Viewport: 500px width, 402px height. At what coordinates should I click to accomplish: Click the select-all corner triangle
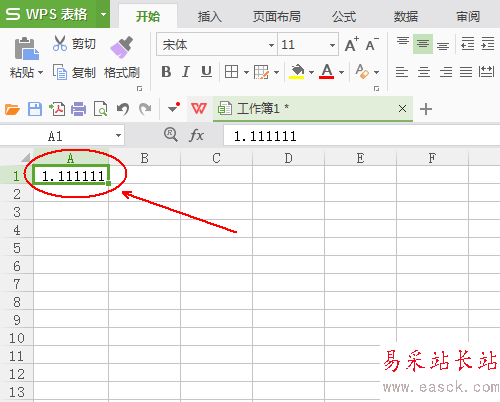coord(25,157)
